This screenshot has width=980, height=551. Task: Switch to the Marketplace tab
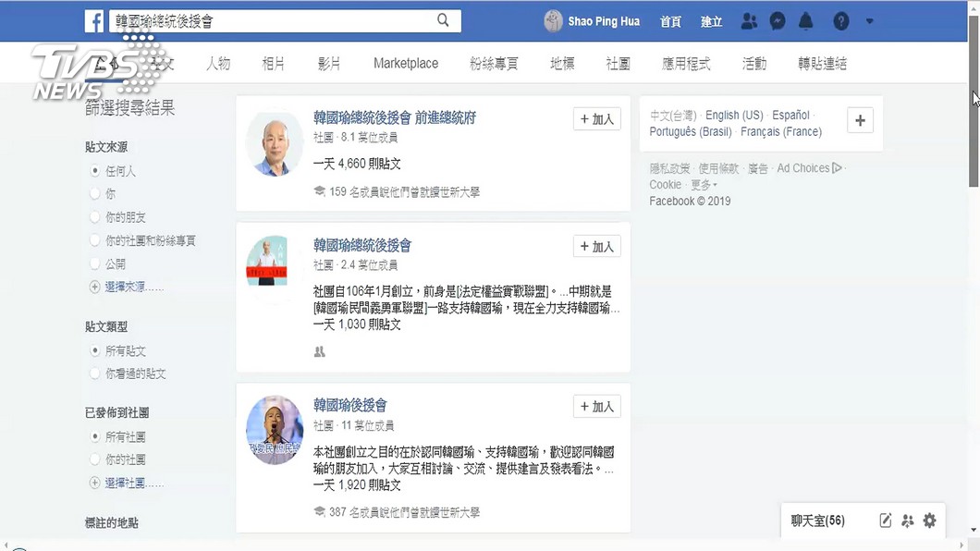point(406,63)
